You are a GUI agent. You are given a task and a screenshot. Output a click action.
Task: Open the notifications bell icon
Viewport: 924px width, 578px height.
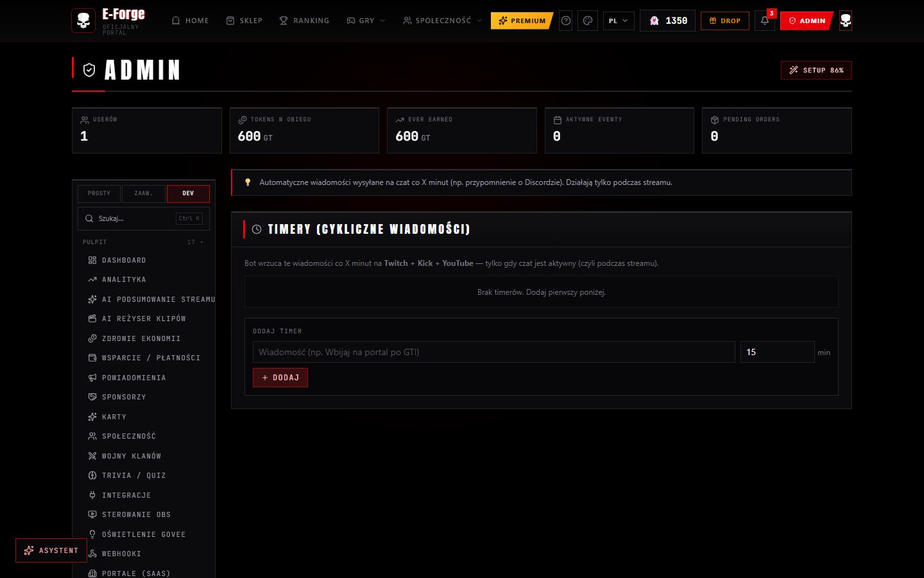coord(764,21)
